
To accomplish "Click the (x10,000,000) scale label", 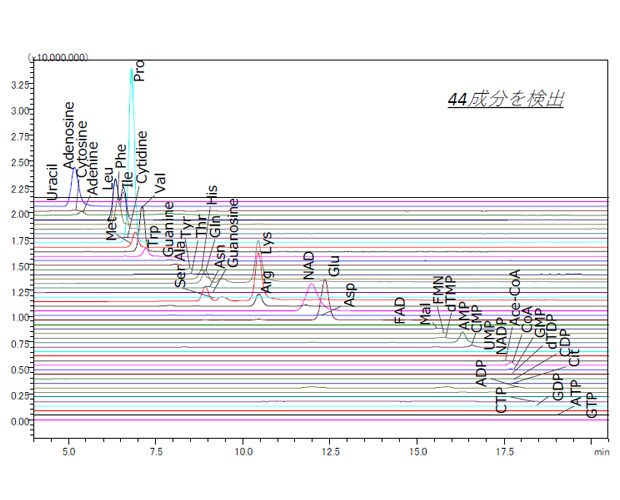I will pyautogui.click(x=58, y=57).
